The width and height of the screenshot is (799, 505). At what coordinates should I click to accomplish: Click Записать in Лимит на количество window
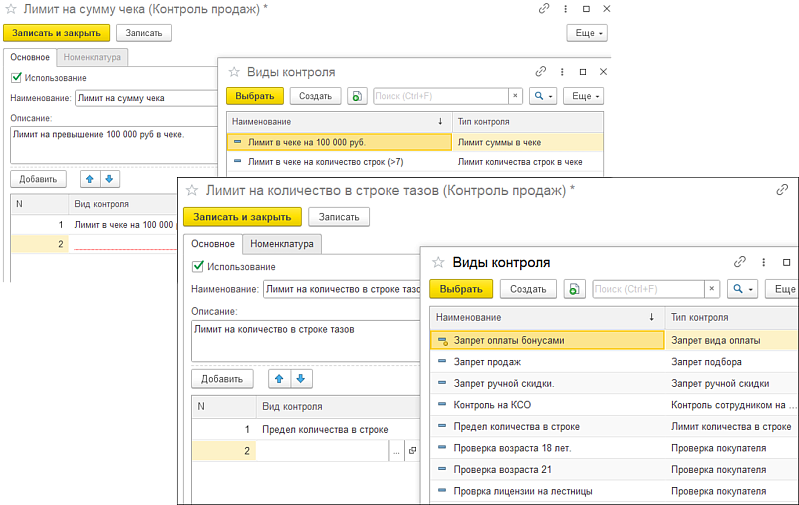pyautogui.click(x=339, y=217)
